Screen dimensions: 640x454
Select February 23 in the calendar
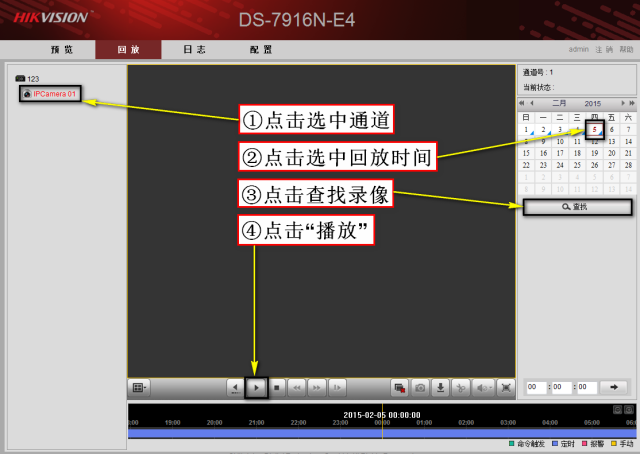coord(543,165)
